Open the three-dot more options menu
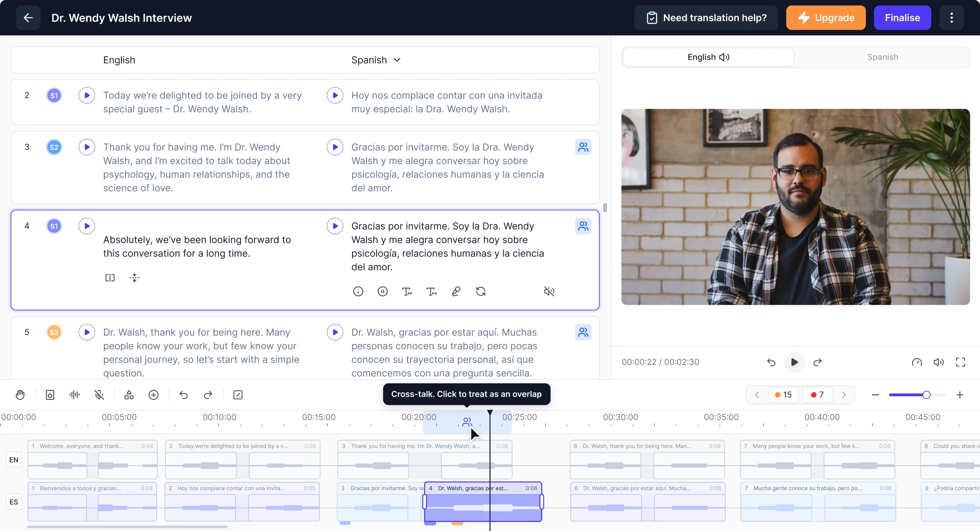 [x=951, y=18]
